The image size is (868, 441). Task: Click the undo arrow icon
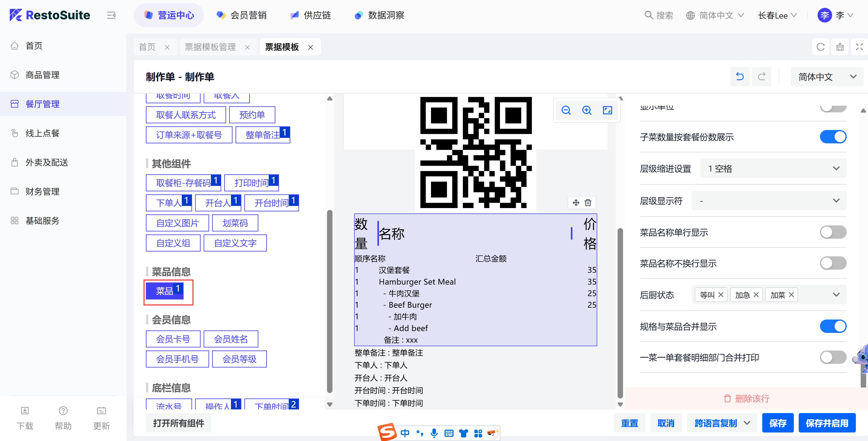[x=740, y=77]
